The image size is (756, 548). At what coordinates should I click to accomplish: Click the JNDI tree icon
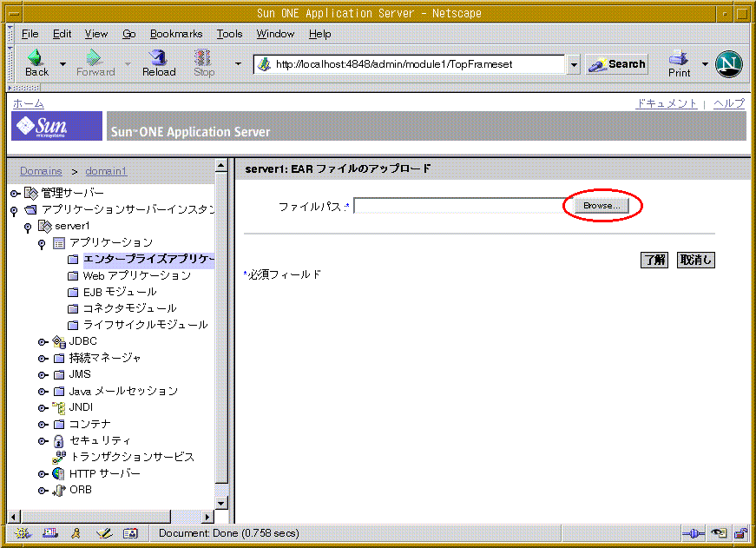[59, 408]
